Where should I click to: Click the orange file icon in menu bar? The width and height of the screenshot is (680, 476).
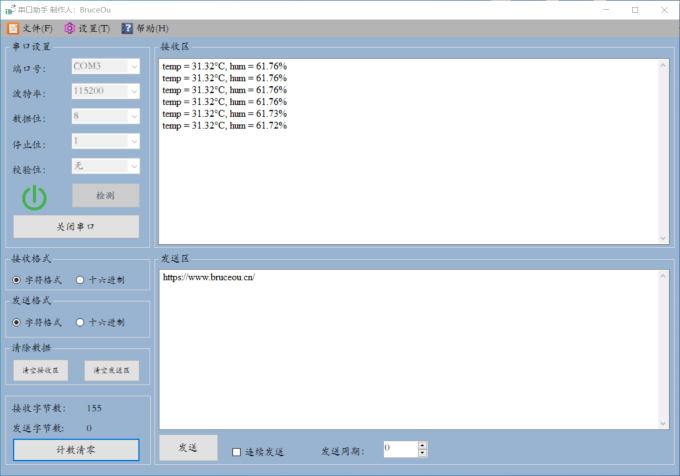(13, 28)
